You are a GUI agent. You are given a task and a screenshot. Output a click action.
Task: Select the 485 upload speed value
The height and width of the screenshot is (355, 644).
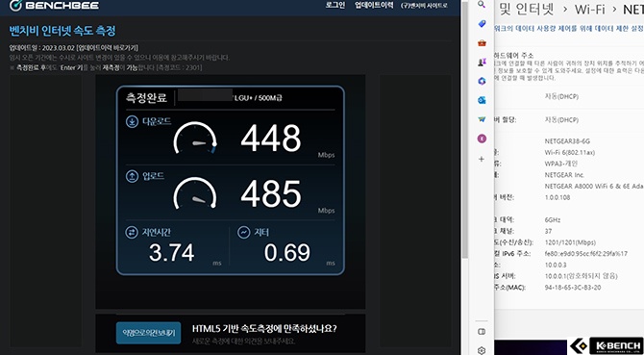(271, 193)
